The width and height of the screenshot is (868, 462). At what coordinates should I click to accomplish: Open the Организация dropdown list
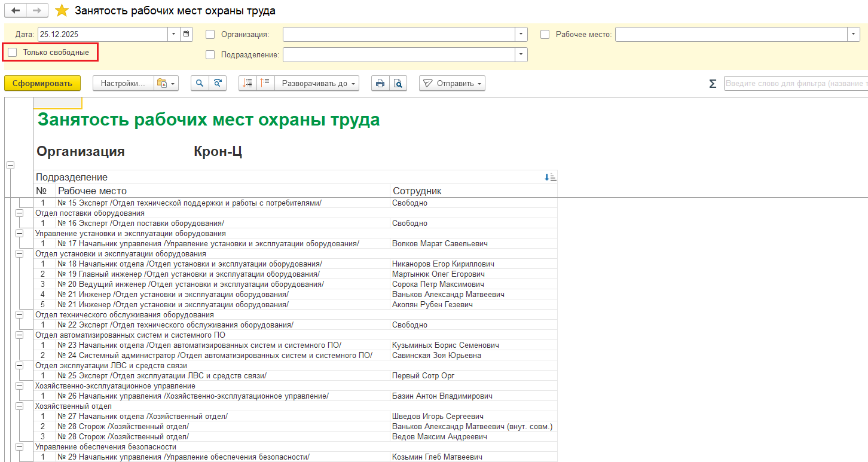coord(521,35)
